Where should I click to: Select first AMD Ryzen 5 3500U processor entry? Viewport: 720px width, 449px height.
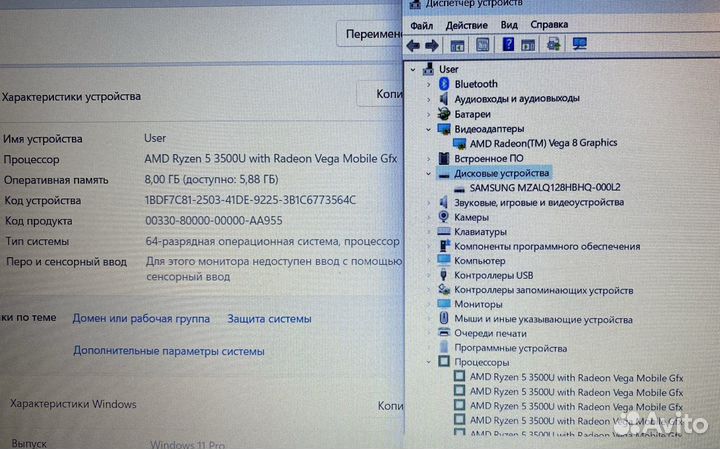[x=576, y=377]
